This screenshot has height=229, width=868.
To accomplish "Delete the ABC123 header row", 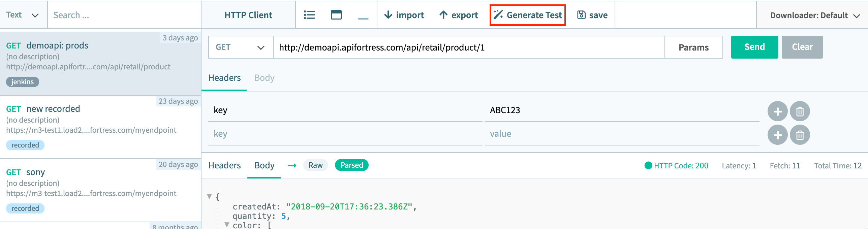I will click(x=800, y=111).
